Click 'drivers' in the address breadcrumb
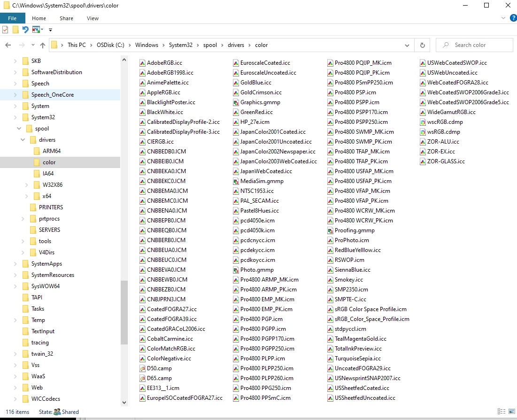This screenshot has width=517, height=420. point(236,45)
